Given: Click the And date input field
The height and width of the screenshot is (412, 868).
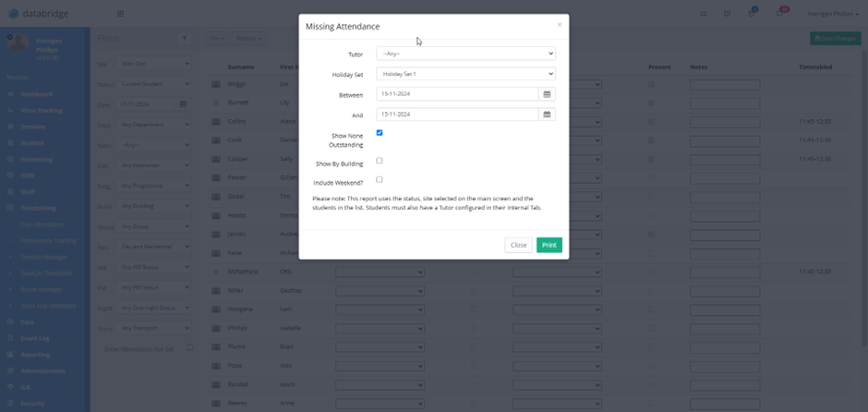Looking at the screenshot, I should pyautogui.click(x=457, y=114).
